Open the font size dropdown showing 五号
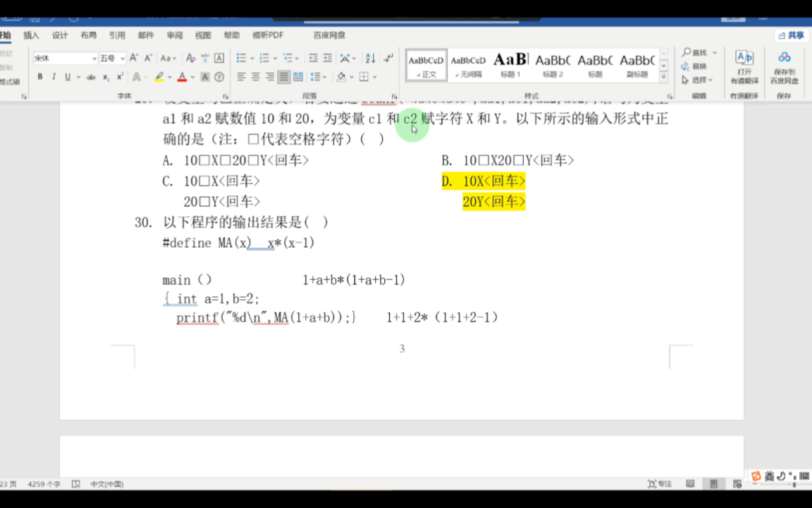 (111, 58)
